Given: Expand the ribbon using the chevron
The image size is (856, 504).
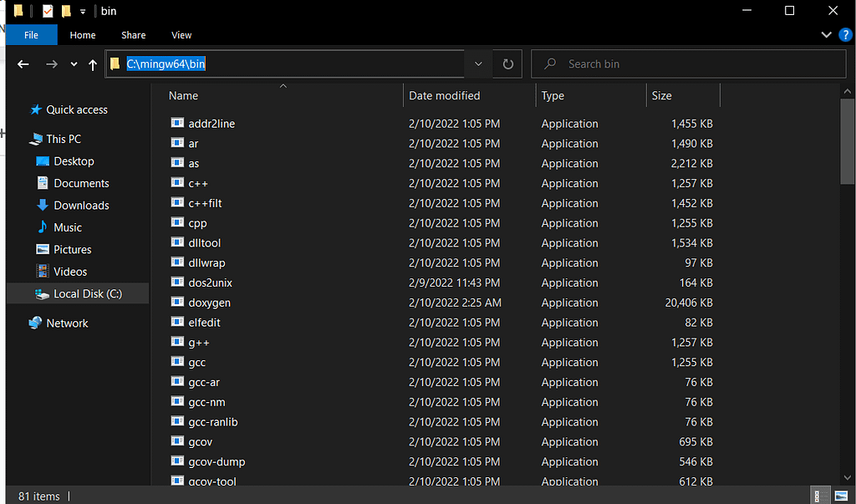Looking at the screenshot, I should (x=826, y=35).
